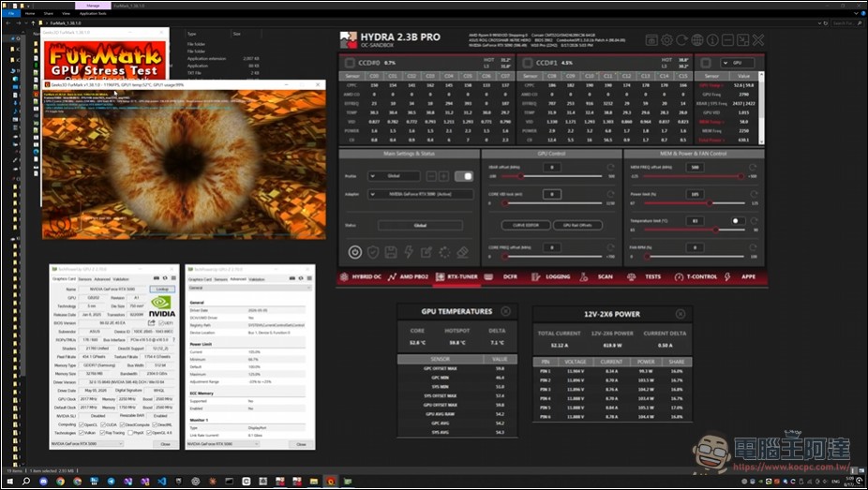Toggle the Temperature limit switch
This screenshot has width=868, height=490.
(738, 221)
